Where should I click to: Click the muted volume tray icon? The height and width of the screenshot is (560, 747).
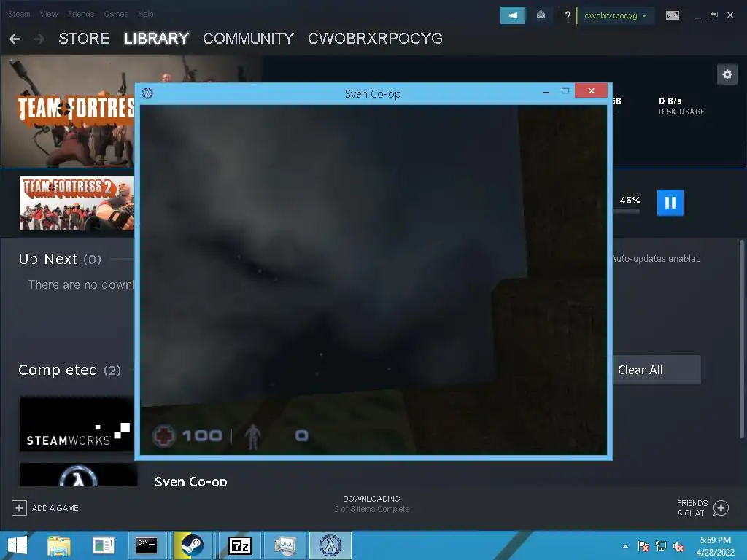[678, 546]
